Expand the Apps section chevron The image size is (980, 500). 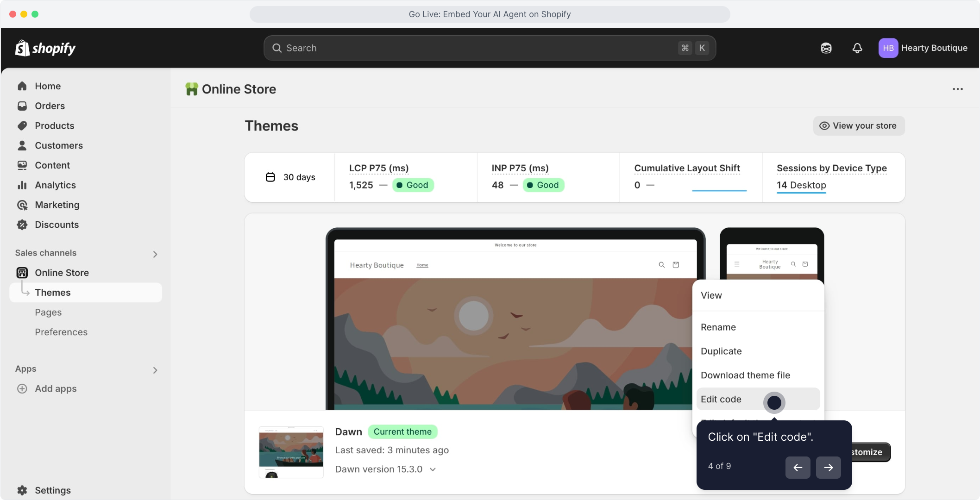tap(155, 370)
